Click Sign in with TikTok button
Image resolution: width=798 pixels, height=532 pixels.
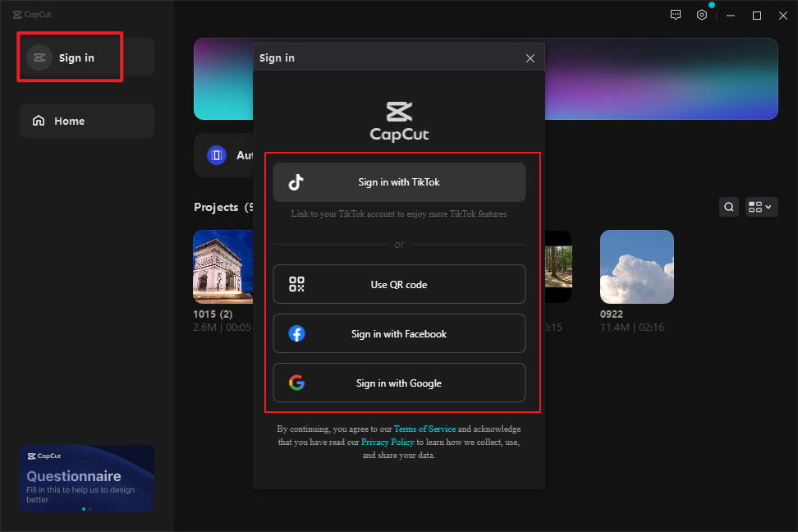coord(399,182)
